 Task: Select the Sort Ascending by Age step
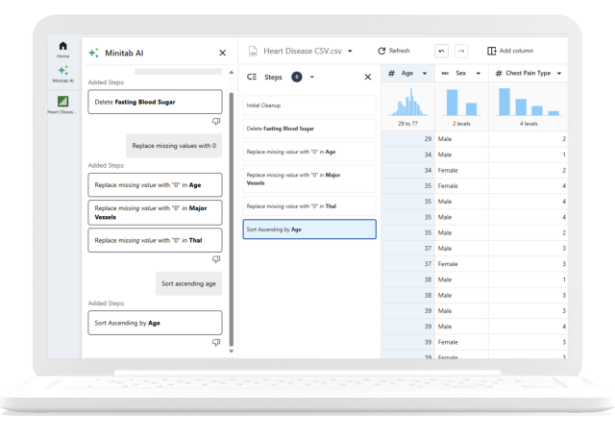click(x=309, y=229)
